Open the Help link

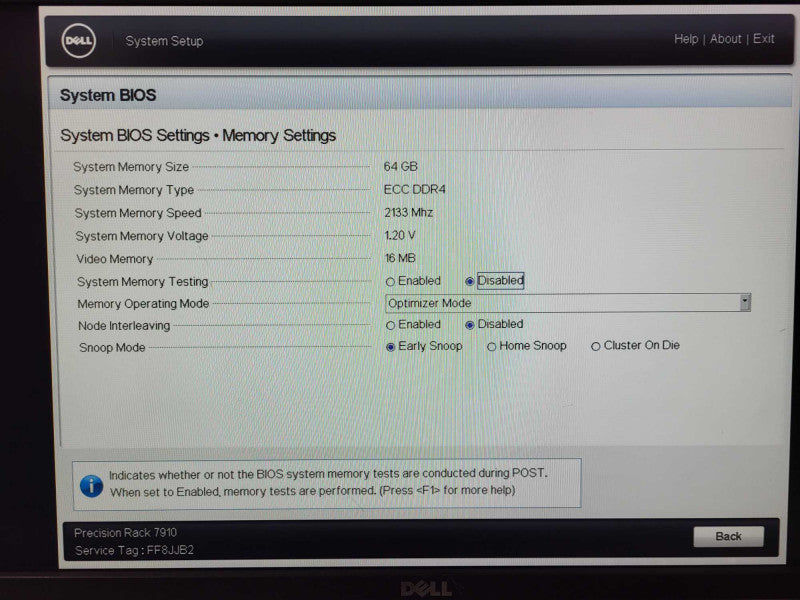pos(686,39)
